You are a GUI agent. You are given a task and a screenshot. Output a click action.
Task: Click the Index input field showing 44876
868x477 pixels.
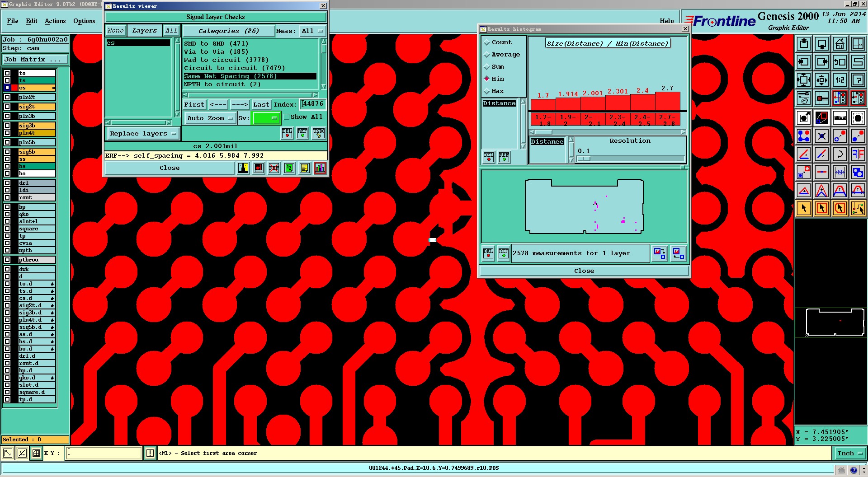click(313, 104)
